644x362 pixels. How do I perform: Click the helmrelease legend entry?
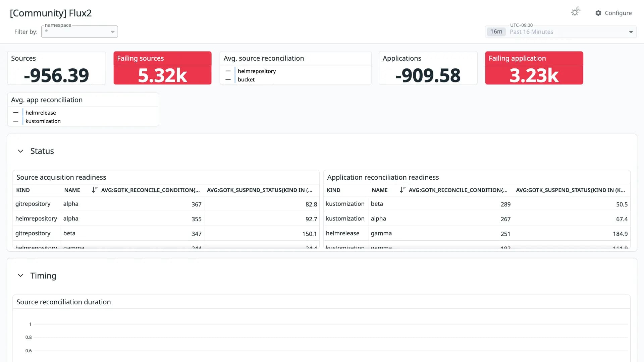click(x=41, y=113)
